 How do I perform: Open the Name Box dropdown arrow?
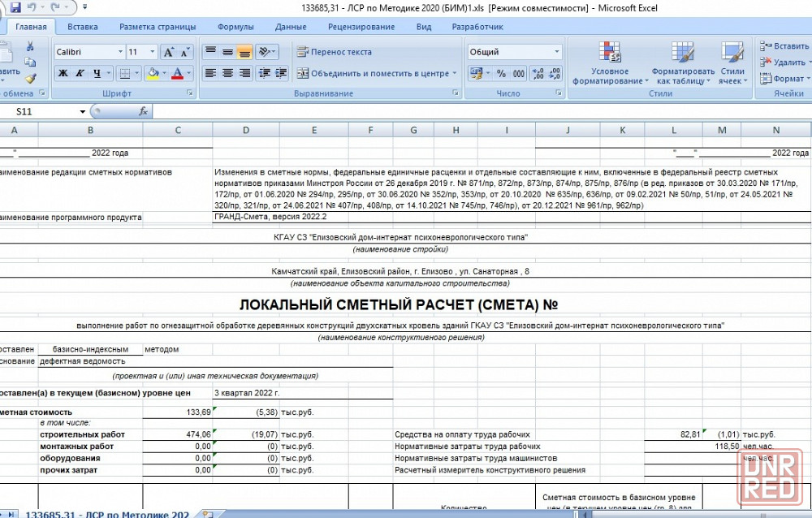(83, 112)
